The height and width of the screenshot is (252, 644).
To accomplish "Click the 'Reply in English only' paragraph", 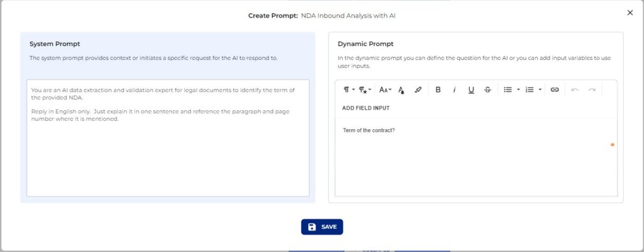I will pos(160,115).
